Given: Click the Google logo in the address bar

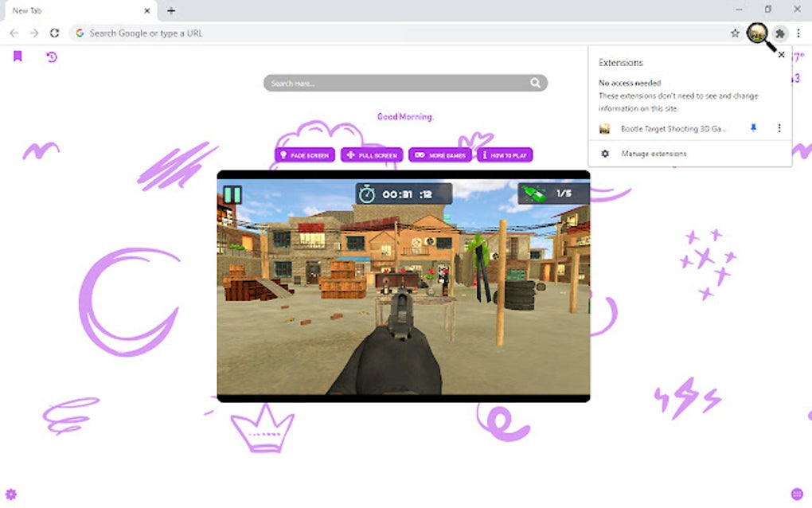Looking at the screenshot, I should [80, 33].
